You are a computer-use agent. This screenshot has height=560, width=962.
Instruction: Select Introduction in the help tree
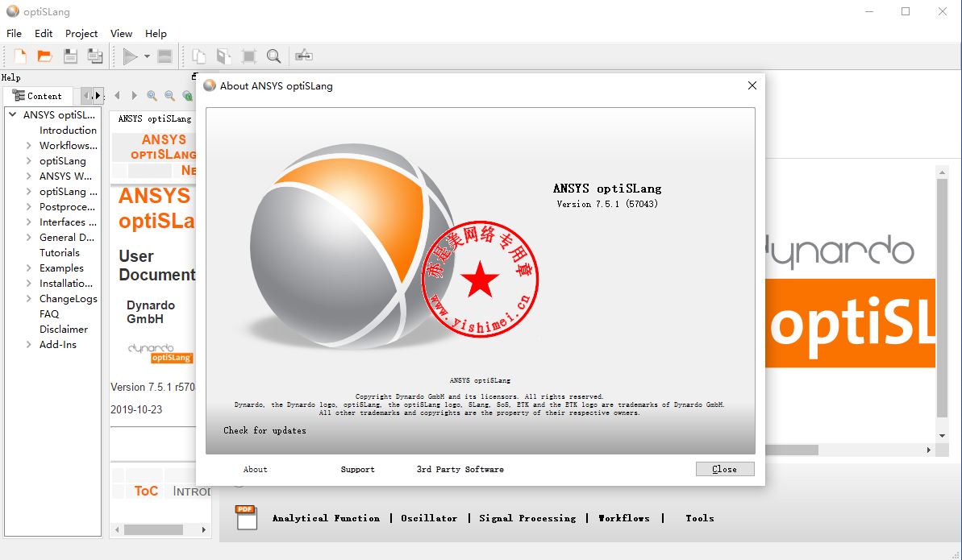pyautogui.click(x=68, y=130)
